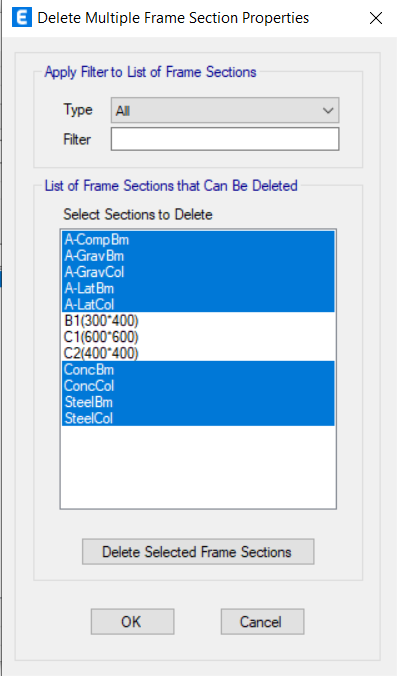Choose A-GravCol from the list
Viewport: 397px width, 676px height.
tap(198, 272)
